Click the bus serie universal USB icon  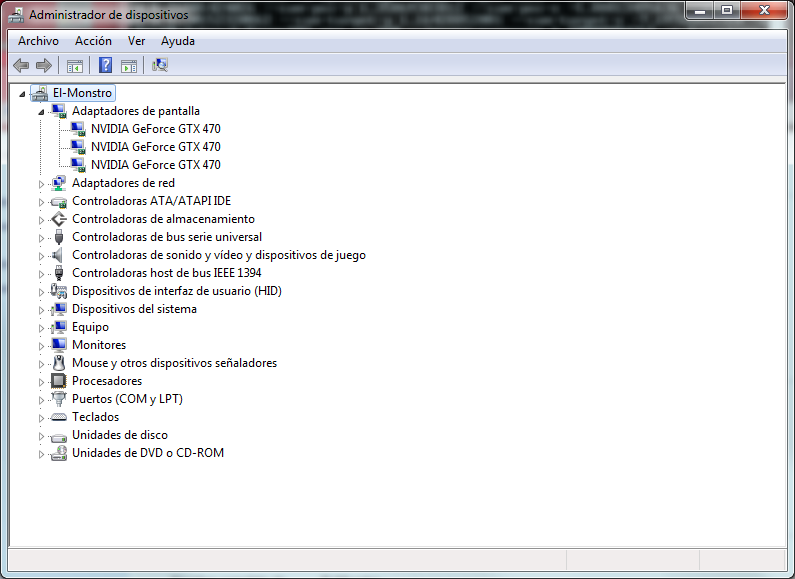coord(59,237)
